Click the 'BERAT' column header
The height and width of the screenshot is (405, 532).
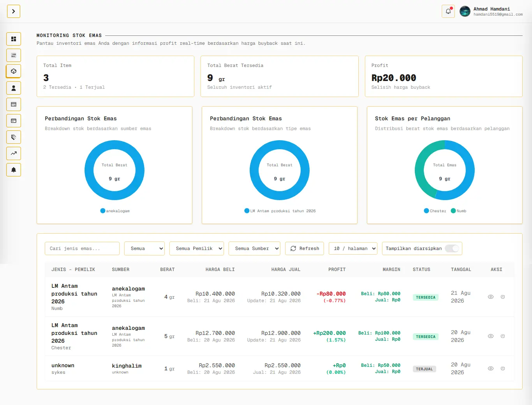pyautogui.click(x=167, y=269)
